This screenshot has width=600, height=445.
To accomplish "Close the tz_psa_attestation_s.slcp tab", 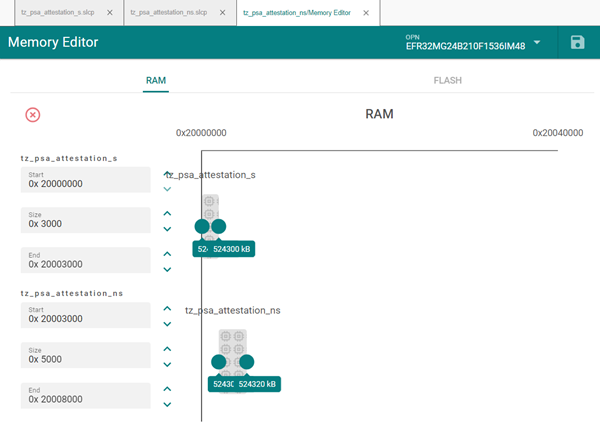I will [x=110, y=13].
